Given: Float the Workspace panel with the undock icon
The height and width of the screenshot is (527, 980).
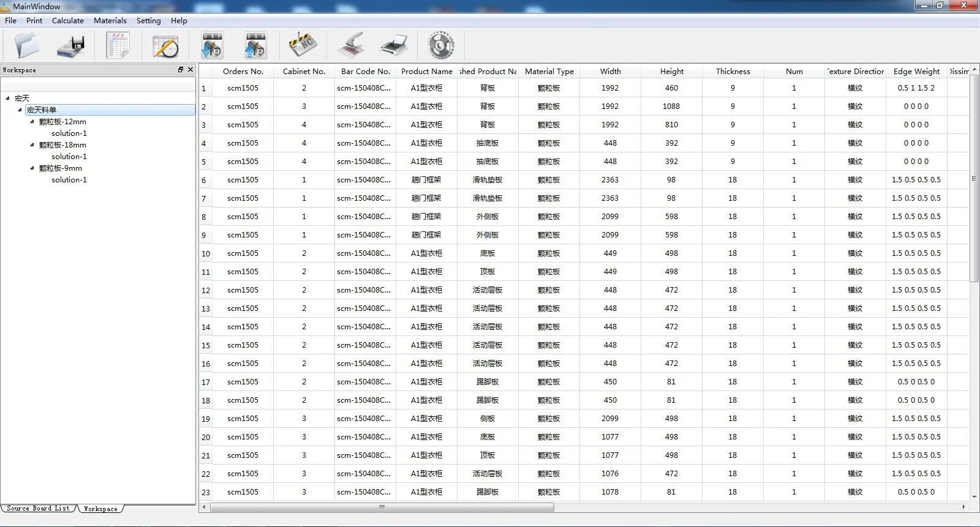Looking at the screenshot, I should [181, 70].
